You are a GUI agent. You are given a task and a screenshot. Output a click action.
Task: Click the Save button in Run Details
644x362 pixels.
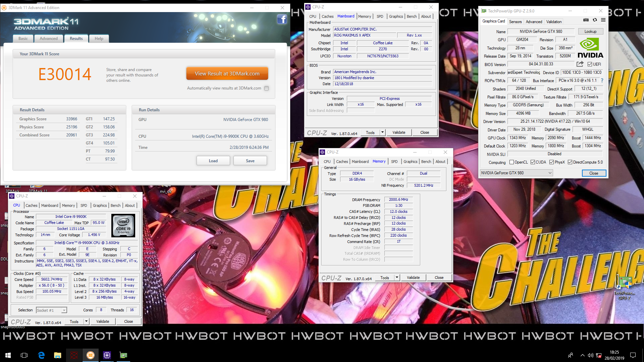(250, 161)
